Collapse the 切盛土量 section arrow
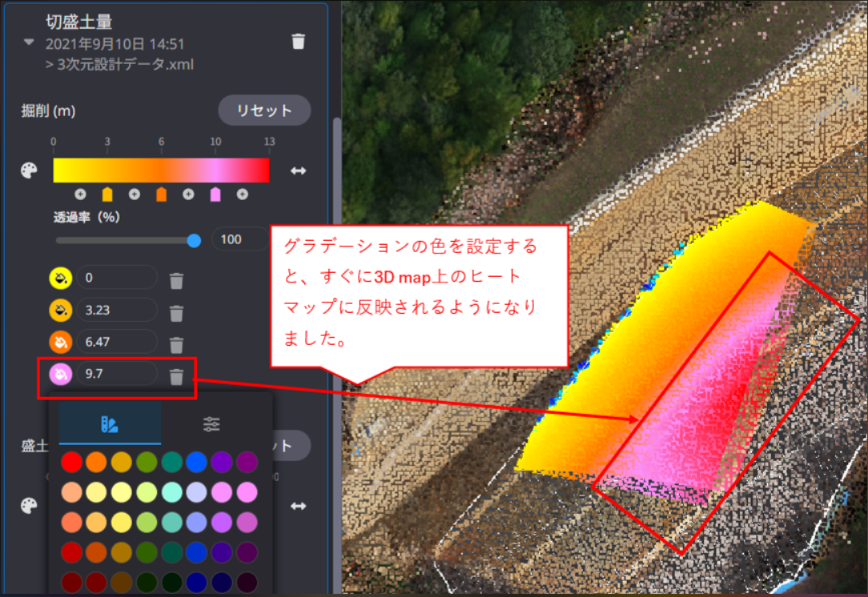The image size is (868, 597). 30,42
